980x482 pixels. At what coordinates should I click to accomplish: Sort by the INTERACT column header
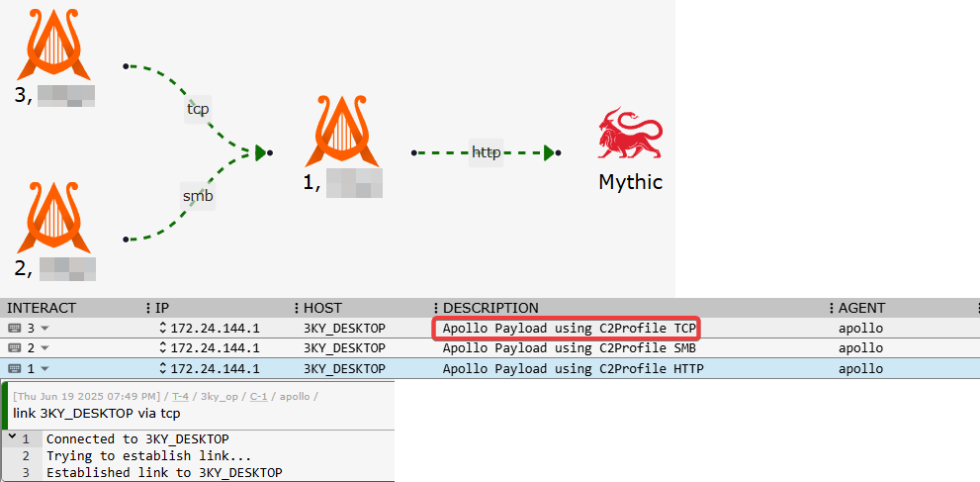click(x=42, y=308)
